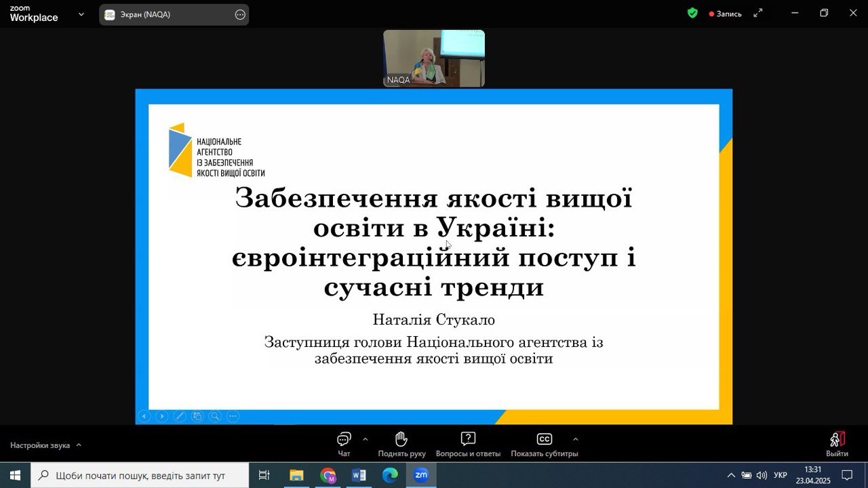The height and width of the screenshot is (488, 868).
Task: Click the Выйти leave meeting button
Action: click(x=837, y=445)
